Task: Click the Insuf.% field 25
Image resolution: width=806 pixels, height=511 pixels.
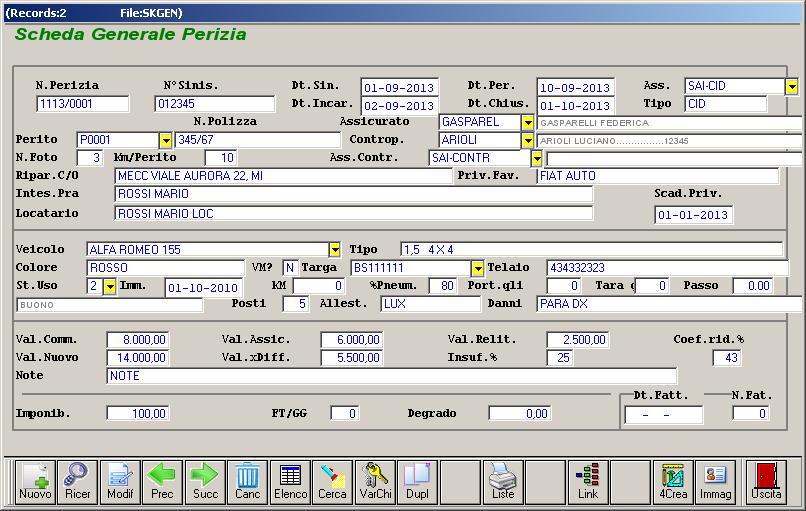Action: (x=560, y=358)
